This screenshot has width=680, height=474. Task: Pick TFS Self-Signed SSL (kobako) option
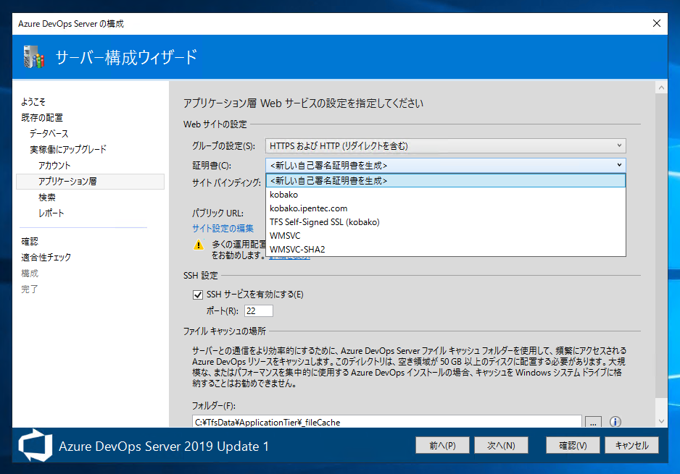click(x=446, y=222)
